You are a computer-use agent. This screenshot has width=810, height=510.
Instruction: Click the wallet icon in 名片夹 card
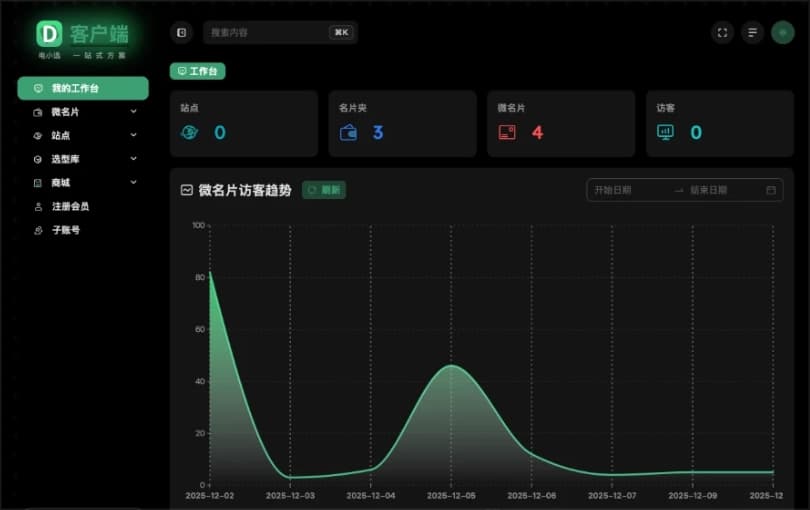[349, 133]
